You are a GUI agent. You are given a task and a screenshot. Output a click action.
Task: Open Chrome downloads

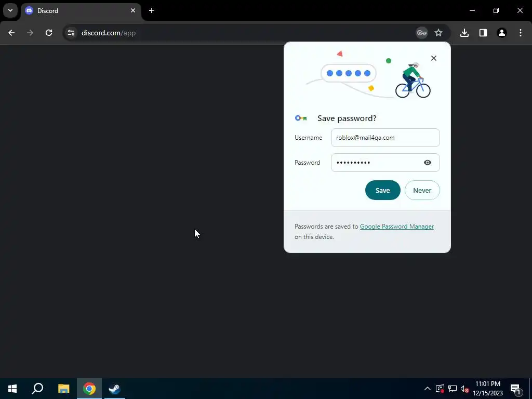464,33
